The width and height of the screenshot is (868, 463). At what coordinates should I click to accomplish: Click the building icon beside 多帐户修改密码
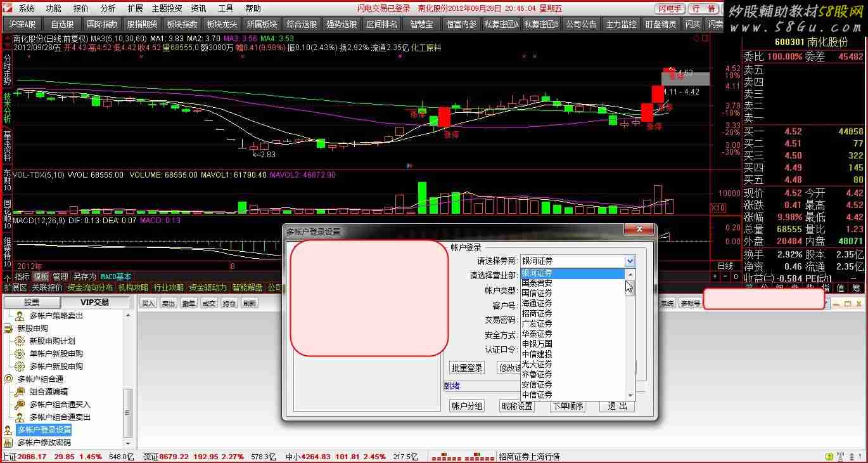click(x=8, y=443)
